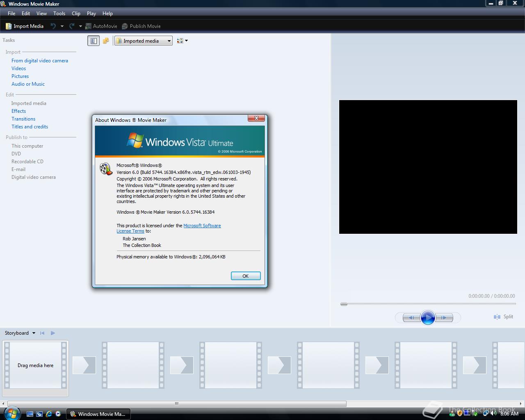Open the Help menu
The image size is (525, 420).
tap(107, 13)
